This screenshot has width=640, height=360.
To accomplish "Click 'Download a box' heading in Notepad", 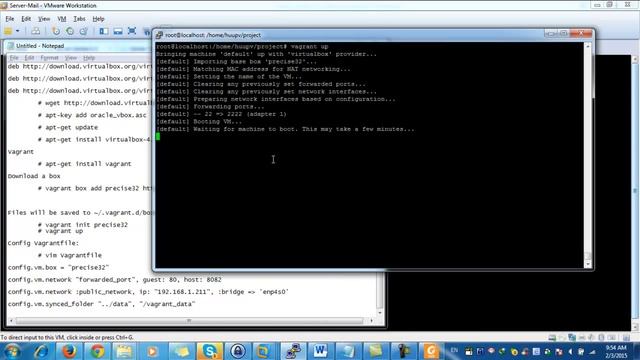I will pyautogui.click(x=34, y=176).
